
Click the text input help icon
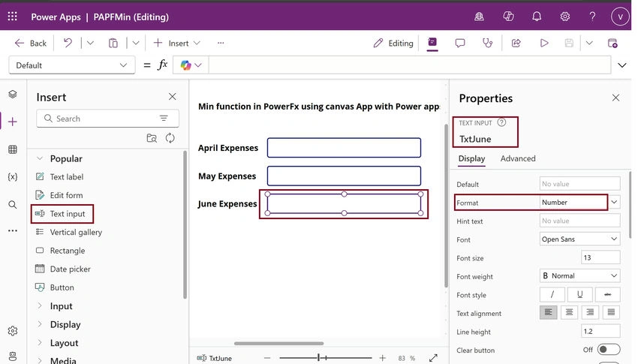tap(501, 122)
